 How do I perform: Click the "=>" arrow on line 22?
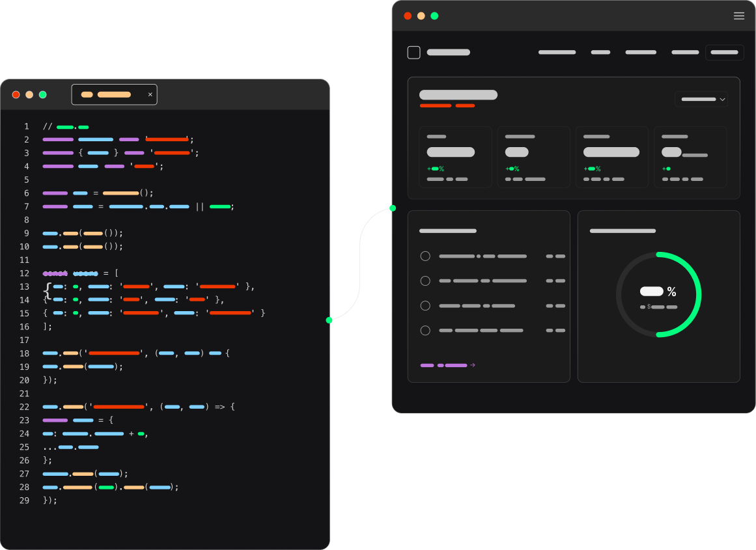(220, 407)
